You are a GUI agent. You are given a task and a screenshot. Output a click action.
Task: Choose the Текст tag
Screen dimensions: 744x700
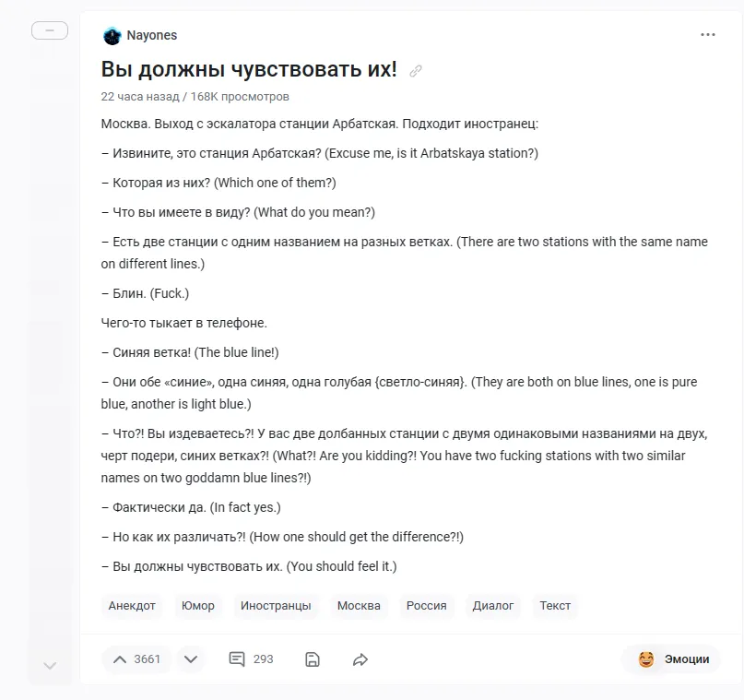click(x=555, y=606)
